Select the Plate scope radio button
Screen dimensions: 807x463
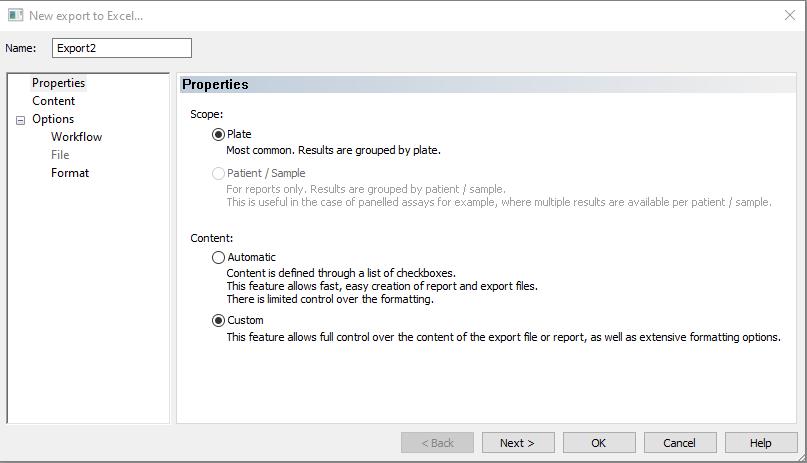click(218, 134)
